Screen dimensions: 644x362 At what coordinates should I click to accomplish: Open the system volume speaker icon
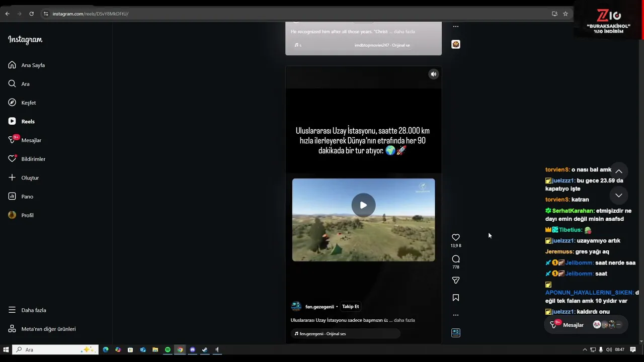[x=609, y=349]
